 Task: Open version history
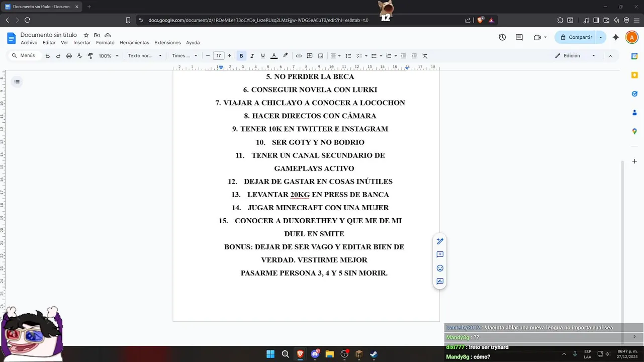(x=502, y=37)
